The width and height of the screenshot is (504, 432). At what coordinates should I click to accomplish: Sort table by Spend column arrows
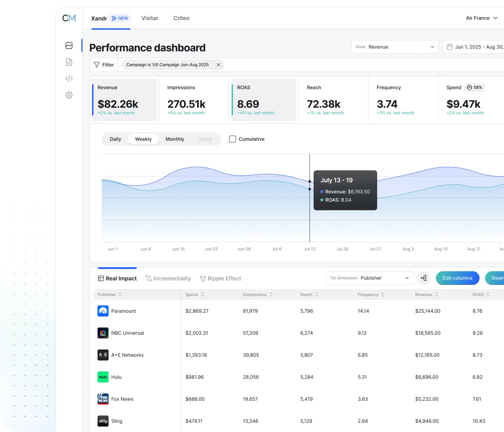click(202, 295)
